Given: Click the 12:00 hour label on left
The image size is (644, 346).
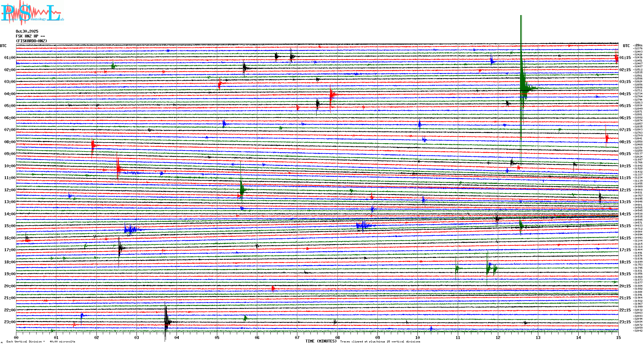Looking at the screenshot, I should tap(10, 190).
